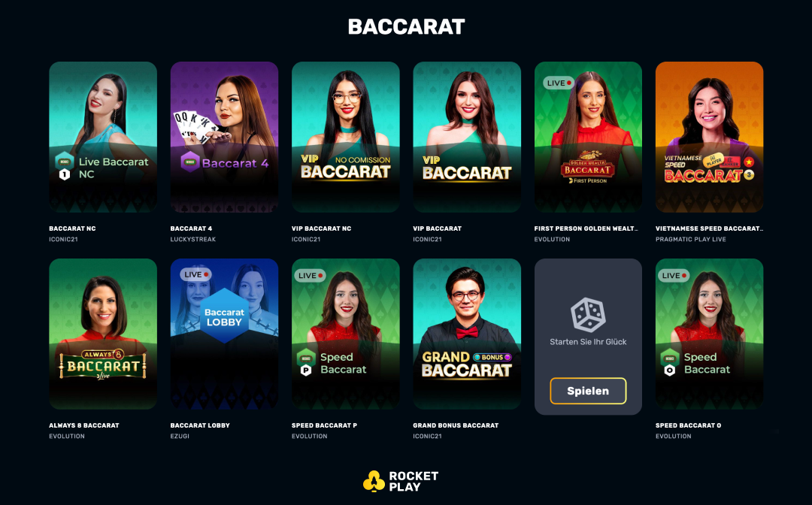Click the RocketPlay logo at the bottom

point(401,481)
